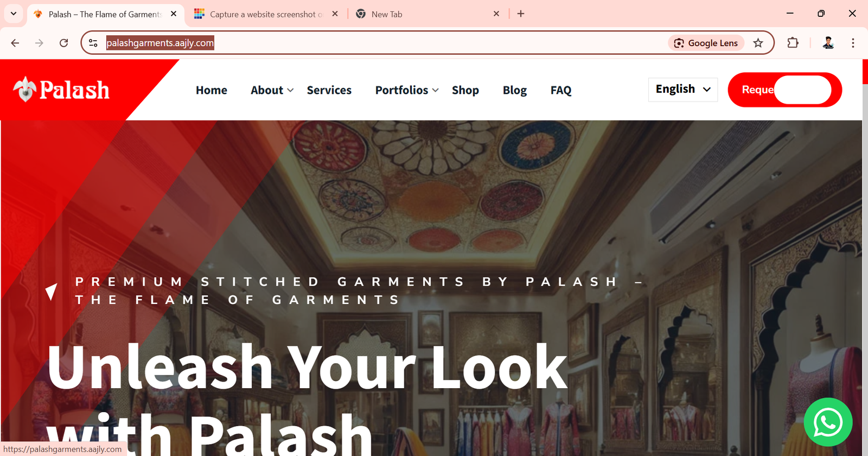The image size is (868, 456).
Task: Expand the About dropdown menu
Action: coord(272,90)
